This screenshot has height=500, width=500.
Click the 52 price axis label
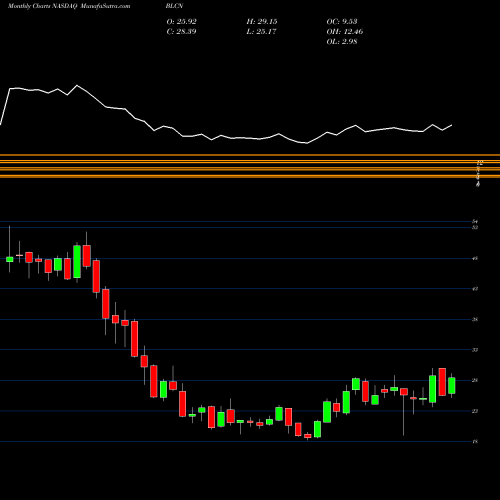coord(475,227)
